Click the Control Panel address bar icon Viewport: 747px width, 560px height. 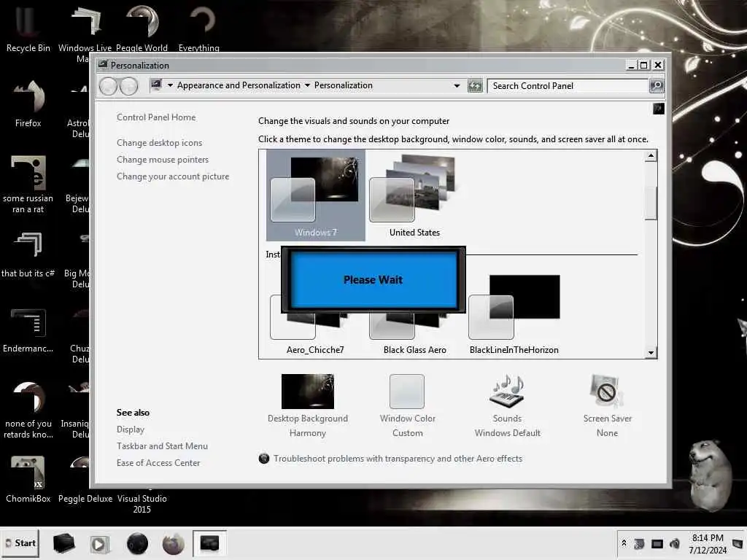(x=156, y=85)
